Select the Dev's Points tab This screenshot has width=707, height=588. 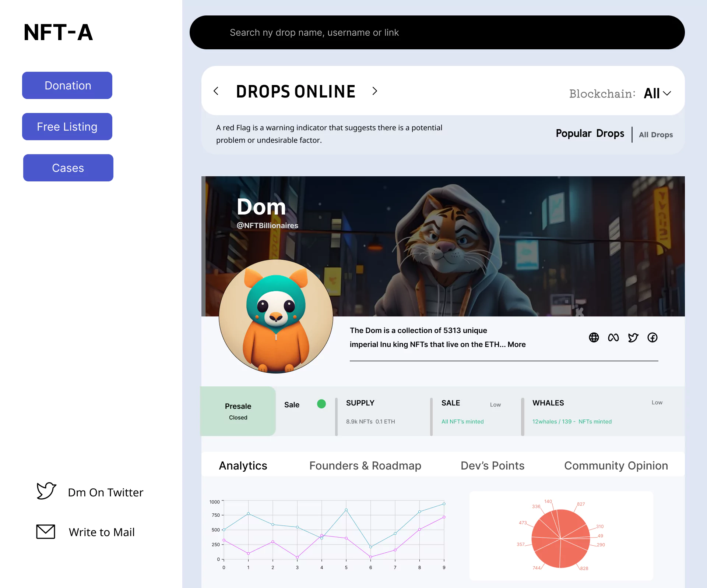click(492, 465)
